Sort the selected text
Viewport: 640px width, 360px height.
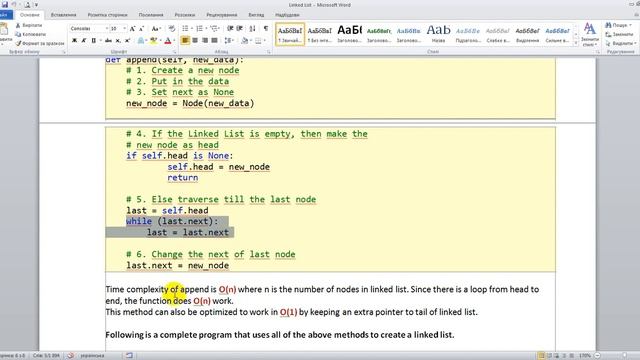click(253, 29)
